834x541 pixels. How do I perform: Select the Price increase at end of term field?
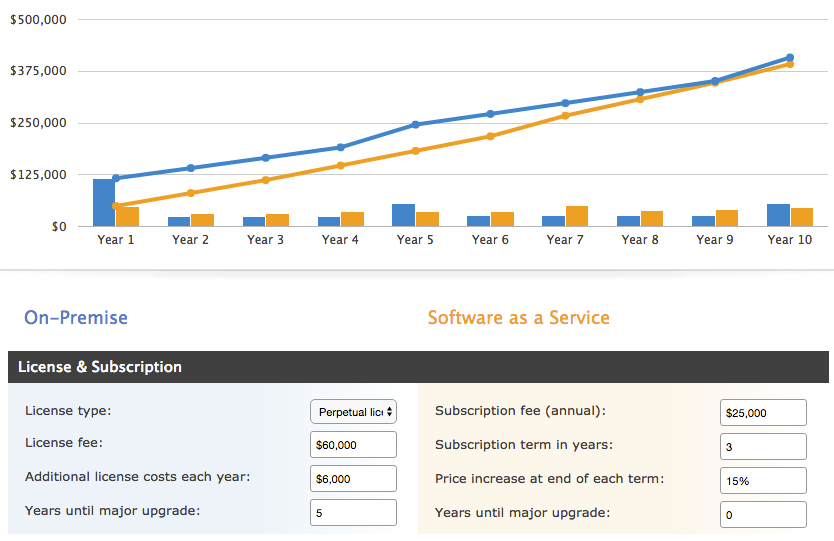click(762, 480)
